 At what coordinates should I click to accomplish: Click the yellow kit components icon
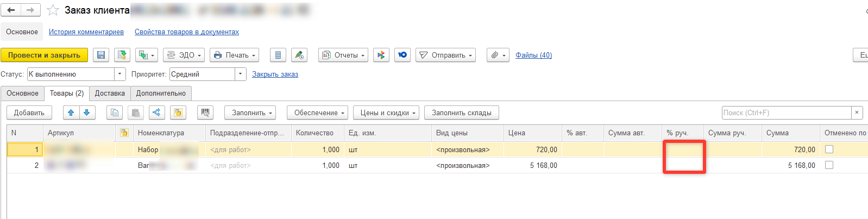click(x=178, y=112)
